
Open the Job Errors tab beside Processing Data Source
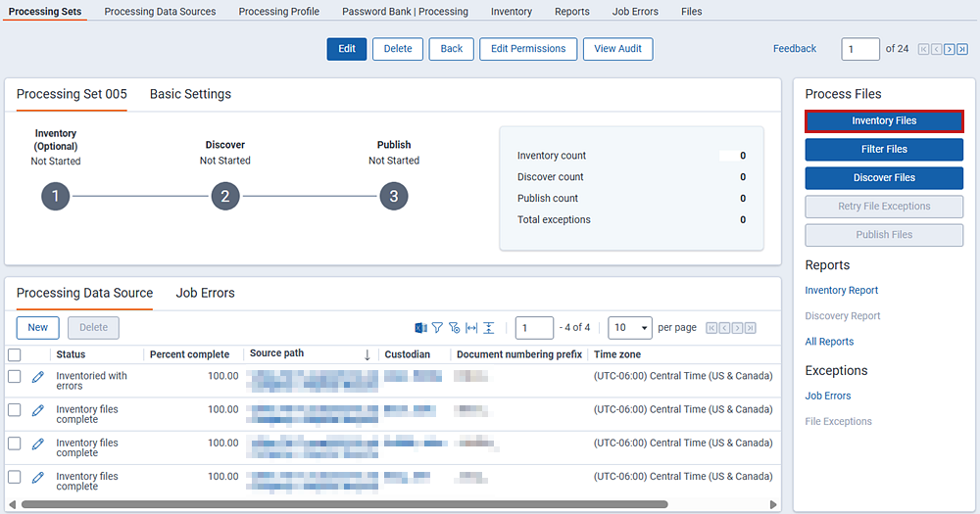pyautogui.click(x=205, y=293)
